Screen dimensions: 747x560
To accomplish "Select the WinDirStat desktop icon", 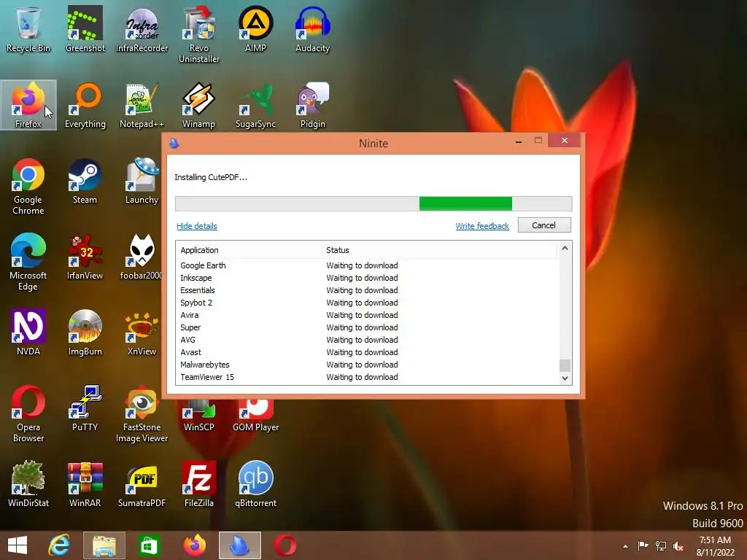I will [28, 484].
